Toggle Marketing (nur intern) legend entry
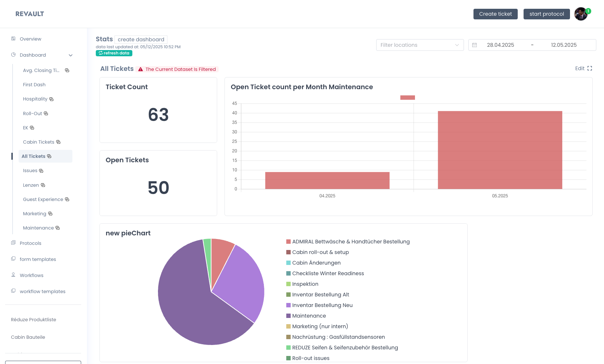This screenshot has height=364, width=604. click(x=317, y=326)
